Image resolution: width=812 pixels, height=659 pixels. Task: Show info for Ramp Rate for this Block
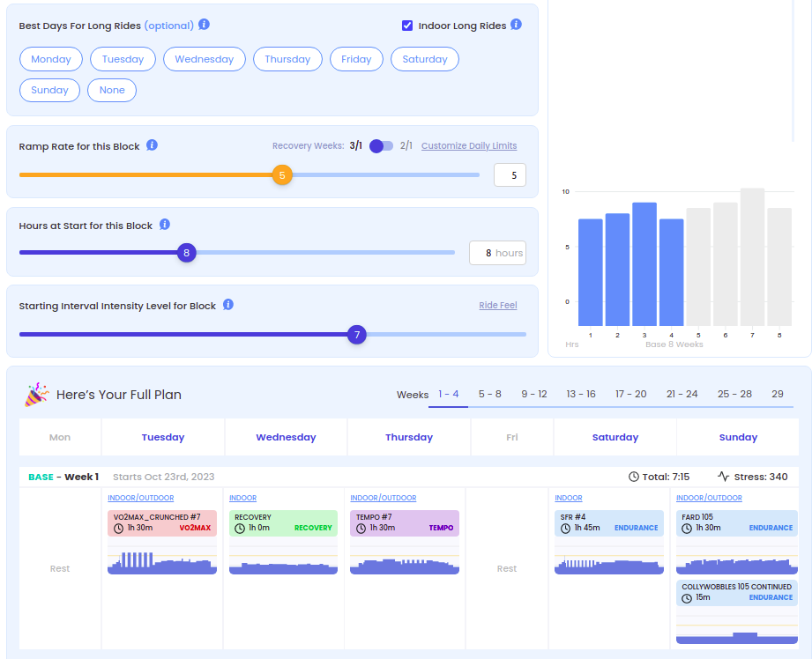[x=152, y=145]
